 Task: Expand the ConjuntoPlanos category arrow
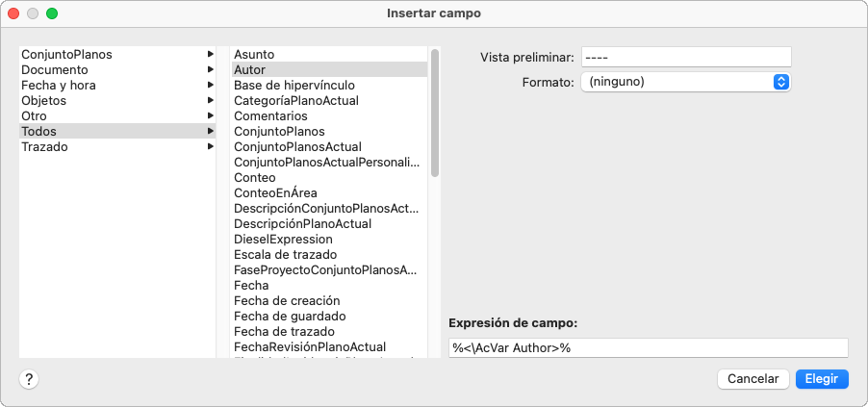[x=210, y=55]
